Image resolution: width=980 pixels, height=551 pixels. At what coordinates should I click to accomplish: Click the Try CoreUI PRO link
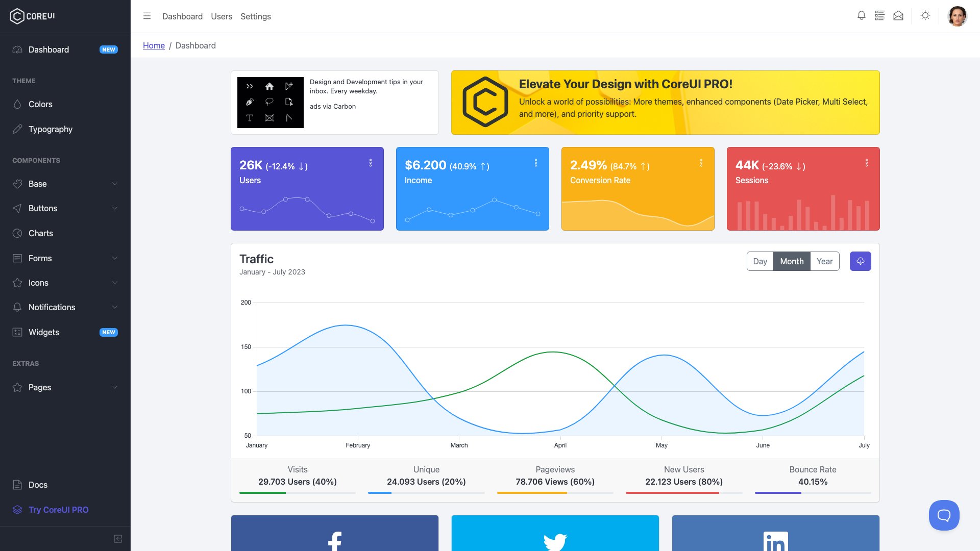tap(58, 509)
